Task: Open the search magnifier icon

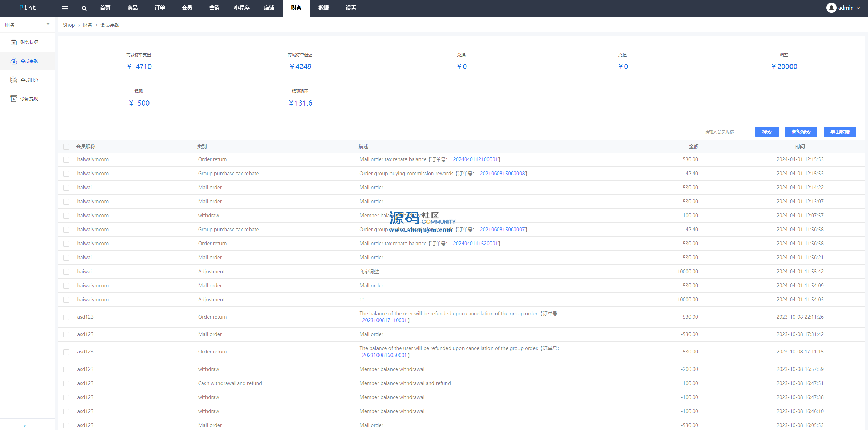Action: 84,8
